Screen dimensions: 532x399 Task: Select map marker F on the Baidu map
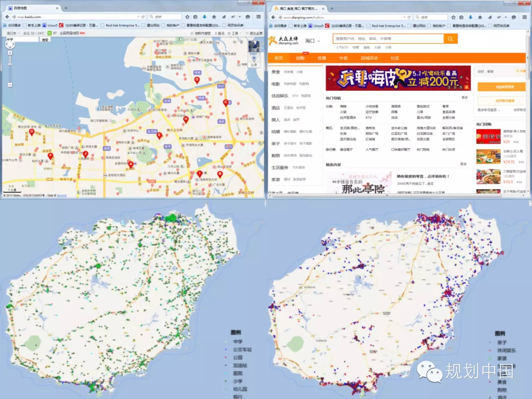[50, 156]
